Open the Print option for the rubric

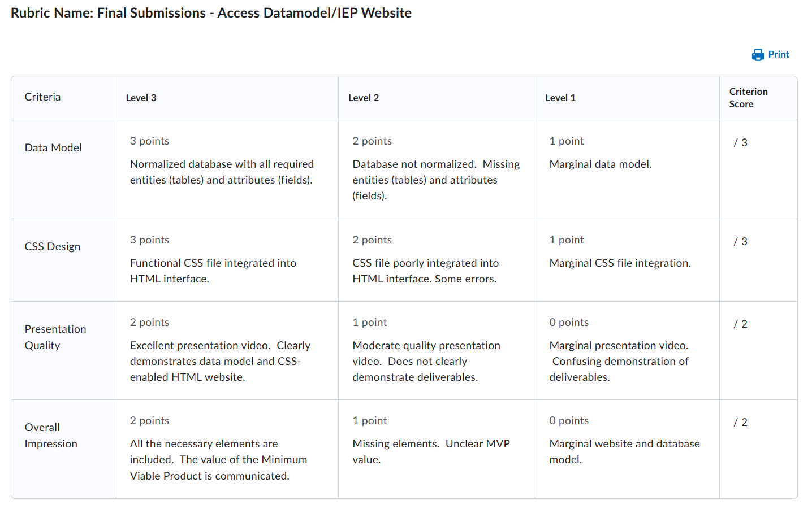coord(778,54)
